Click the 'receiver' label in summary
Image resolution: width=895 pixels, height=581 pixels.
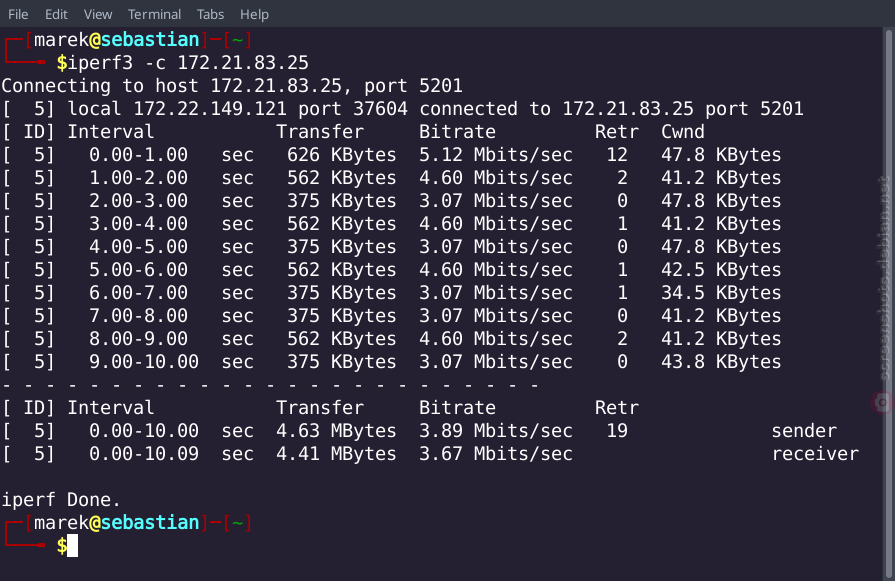point(815,454)
